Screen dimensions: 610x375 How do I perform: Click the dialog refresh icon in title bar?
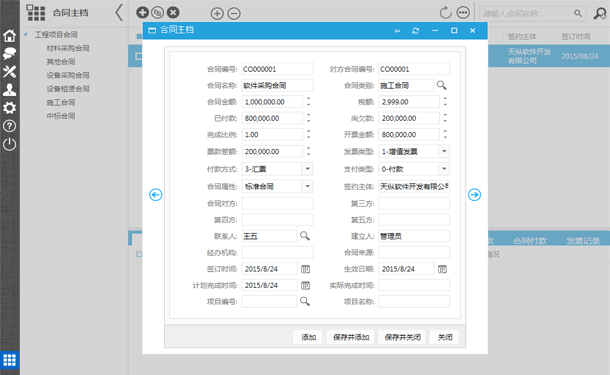point(415,30)
